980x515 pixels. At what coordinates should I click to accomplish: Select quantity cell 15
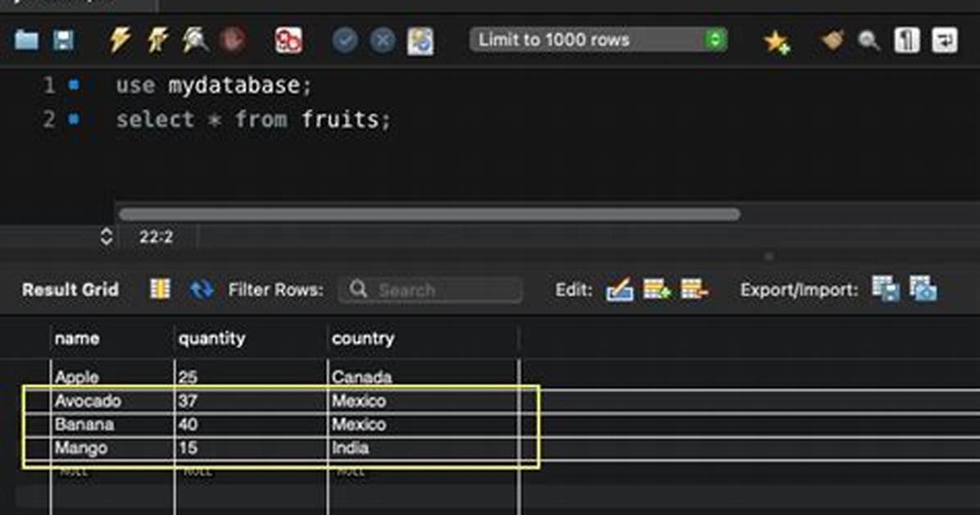click(251, 448)
